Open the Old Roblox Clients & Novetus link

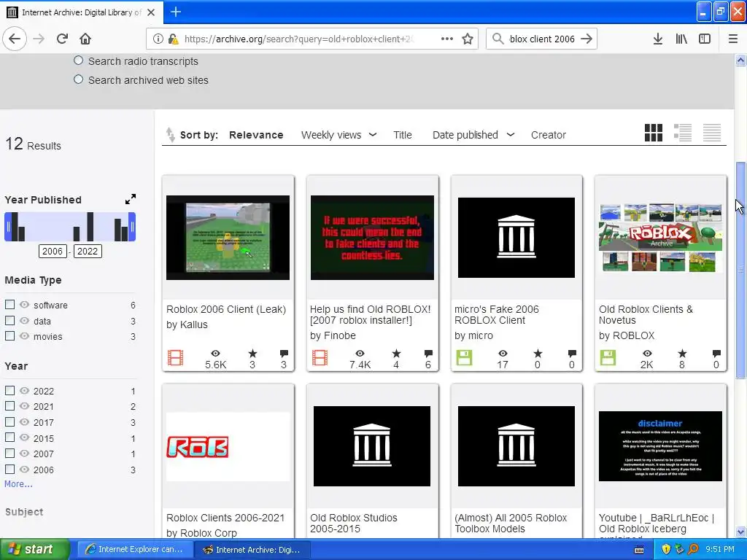[x=646, y=315]
